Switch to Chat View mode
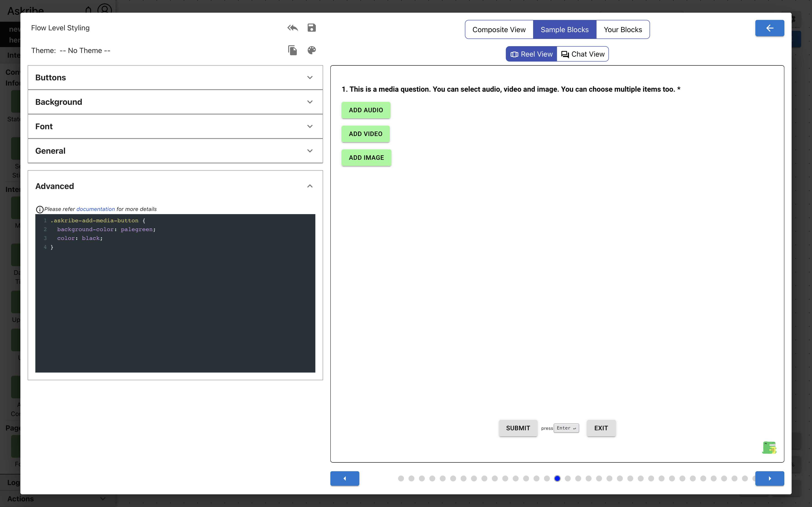Image resolution: width=812 pixels, height=507 pixels. 583,54
